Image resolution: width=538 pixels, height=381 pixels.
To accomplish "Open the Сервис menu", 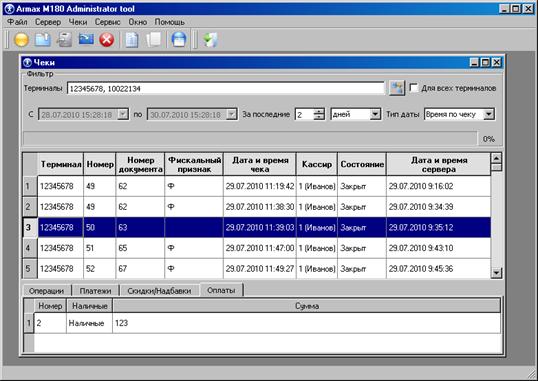I will [107, 22].
